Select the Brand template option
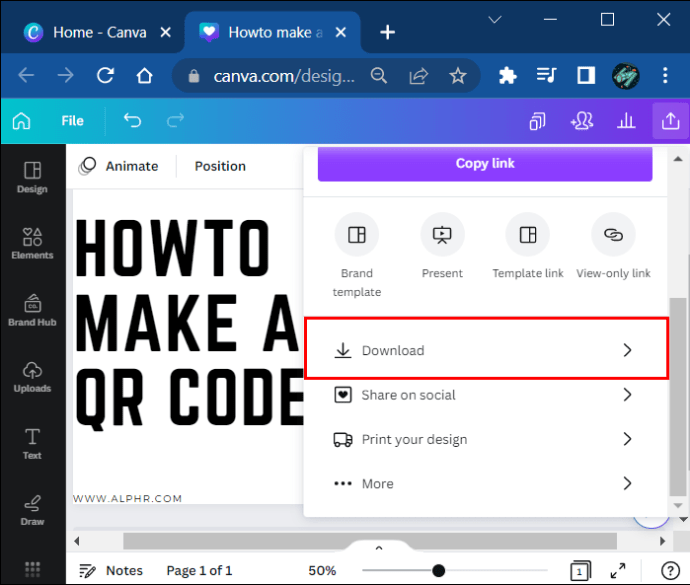690x585 pixels. 357,255
